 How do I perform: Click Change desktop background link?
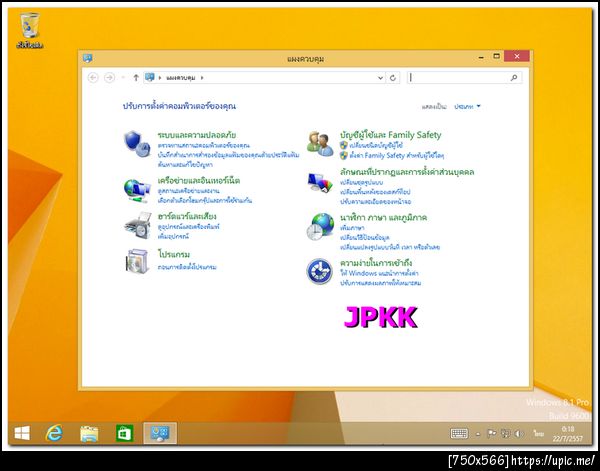click(x=375, y=192)
